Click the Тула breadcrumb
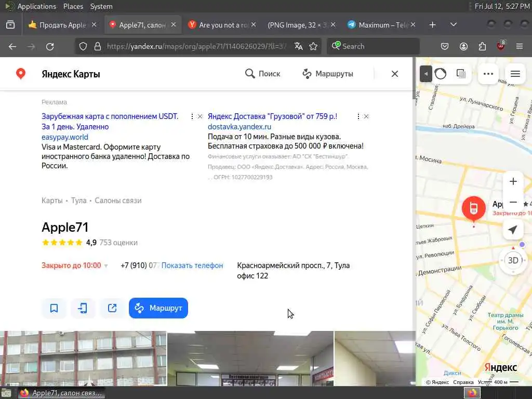 pyautogui.click(x=79, y=201)
